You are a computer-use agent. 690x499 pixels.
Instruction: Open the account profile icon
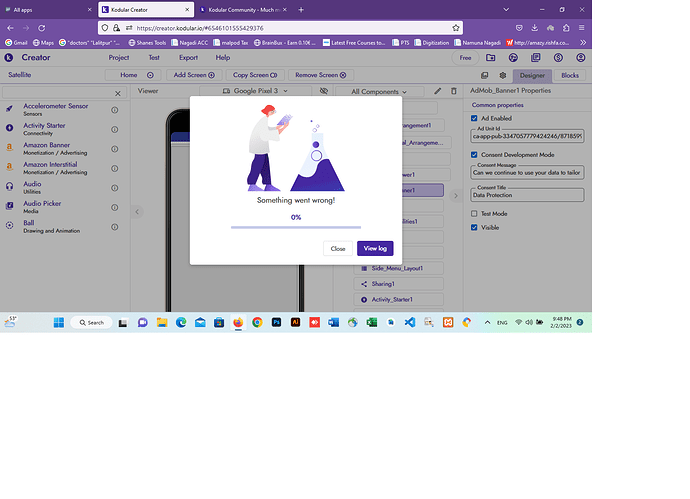580,58
